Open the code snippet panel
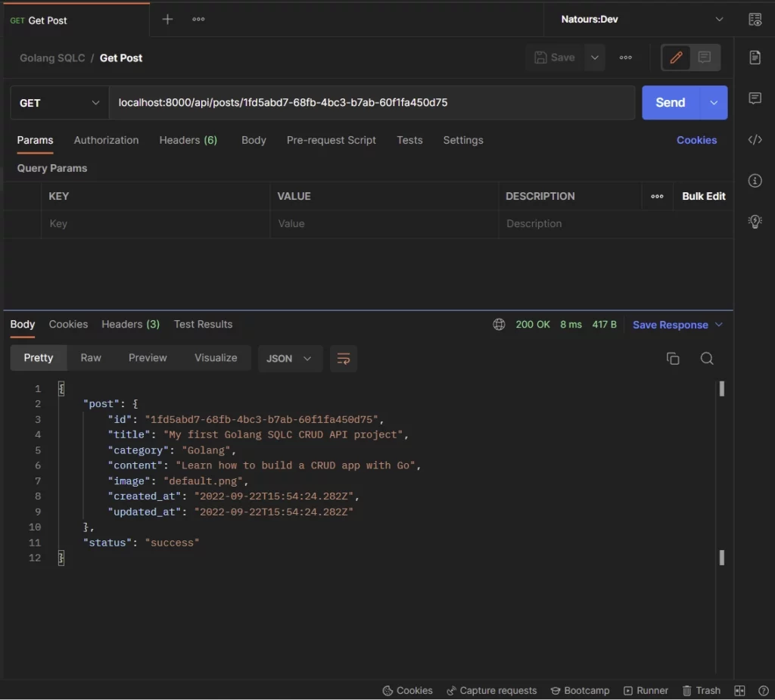This screenshot has width=775, height=700. (755, 140)
